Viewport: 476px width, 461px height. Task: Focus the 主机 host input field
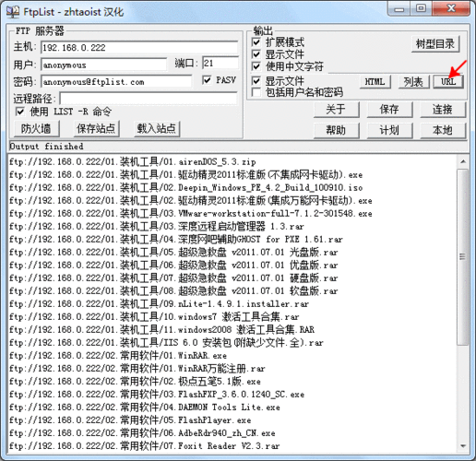tap(139, 47)
